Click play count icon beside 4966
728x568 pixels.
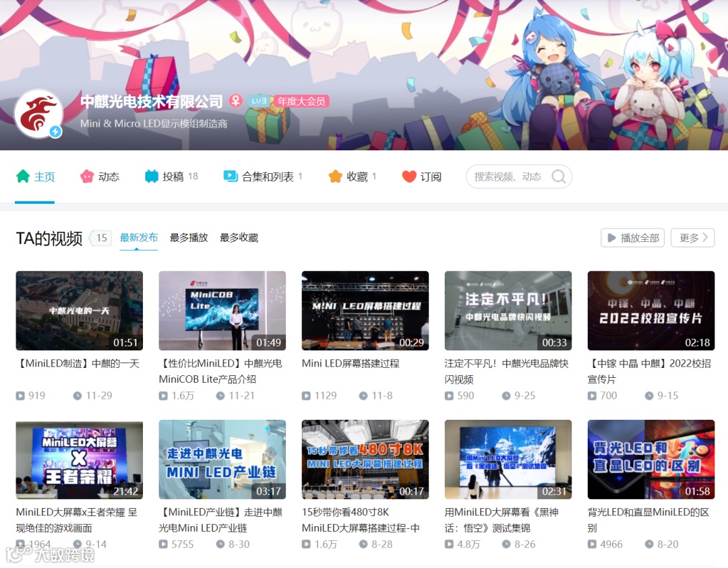coord(593,544)
